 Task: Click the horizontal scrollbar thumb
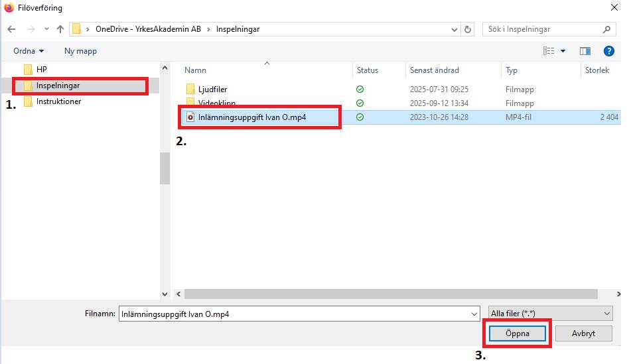[x=391, y=294]
